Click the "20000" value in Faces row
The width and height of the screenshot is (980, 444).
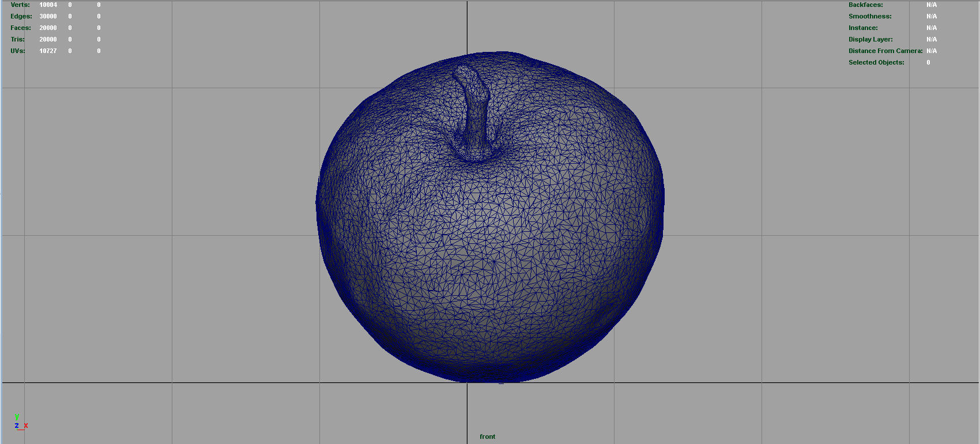[x=48, y=28]
